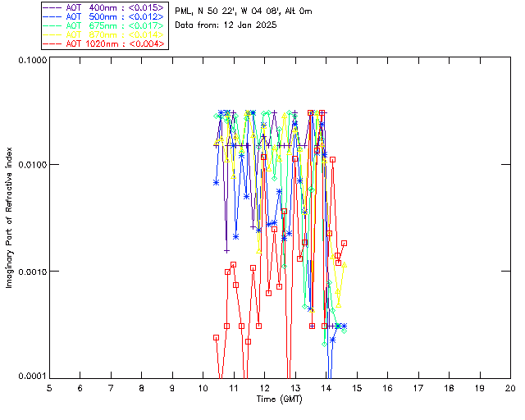Click the AOT 1020nm legend entry
Viewport: 525px width, 420px height.
click(104, 43)
